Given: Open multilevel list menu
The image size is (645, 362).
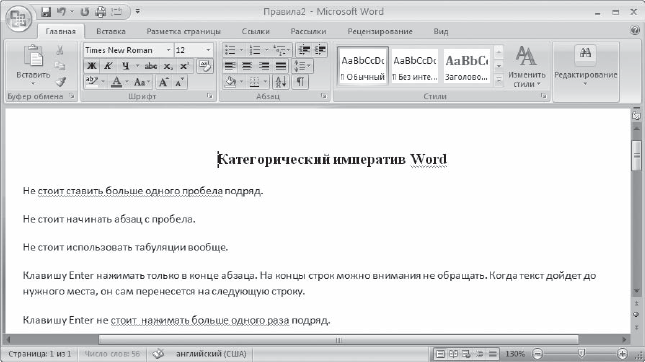Looking at the screenshot, I should coord(282,50).
